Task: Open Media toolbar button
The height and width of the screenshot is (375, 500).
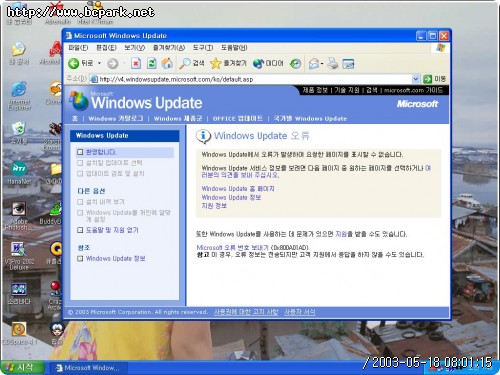Action: pos(268,63)
